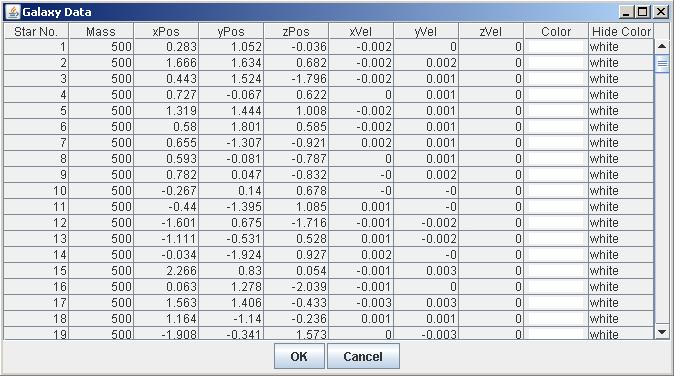
Task: Click the vertical scrollbar thumb
Action: click(x=662, y=64)
